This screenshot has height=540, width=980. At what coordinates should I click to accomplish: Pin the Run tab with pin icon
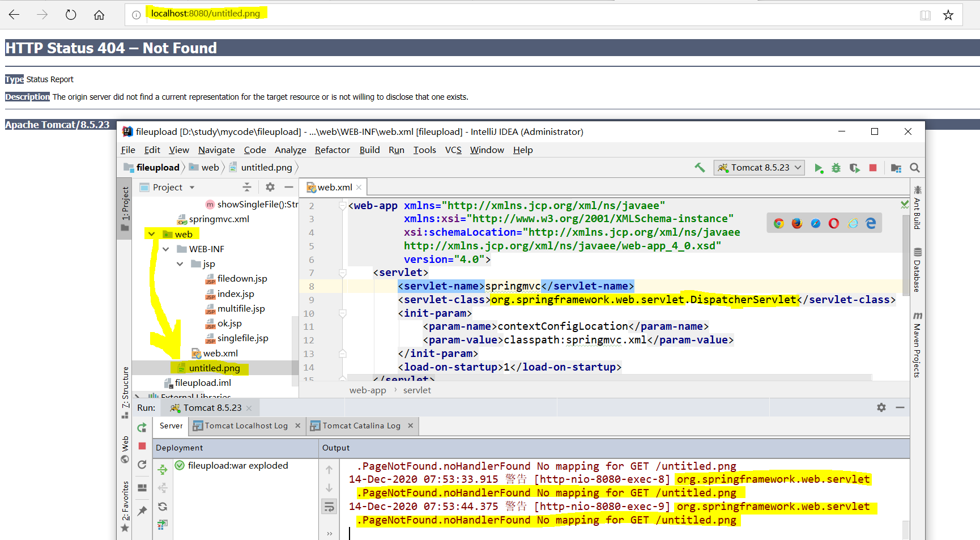[x=142, y=511]
